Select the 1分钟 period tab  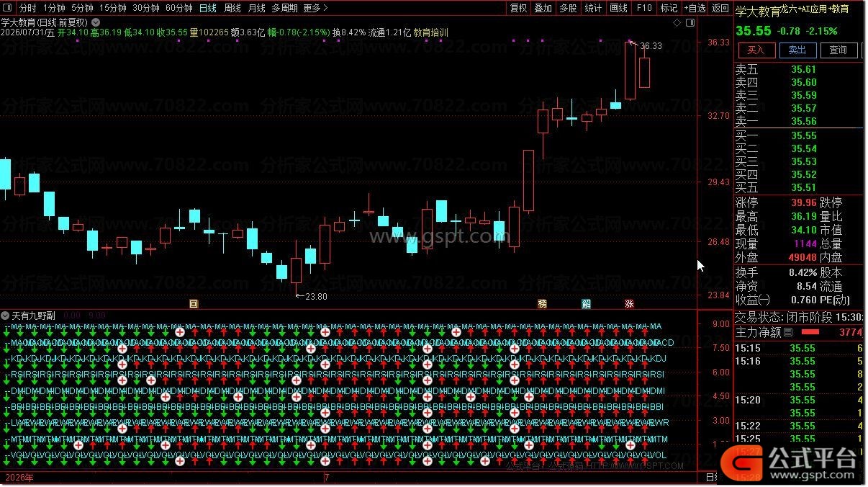click(54, 8)
